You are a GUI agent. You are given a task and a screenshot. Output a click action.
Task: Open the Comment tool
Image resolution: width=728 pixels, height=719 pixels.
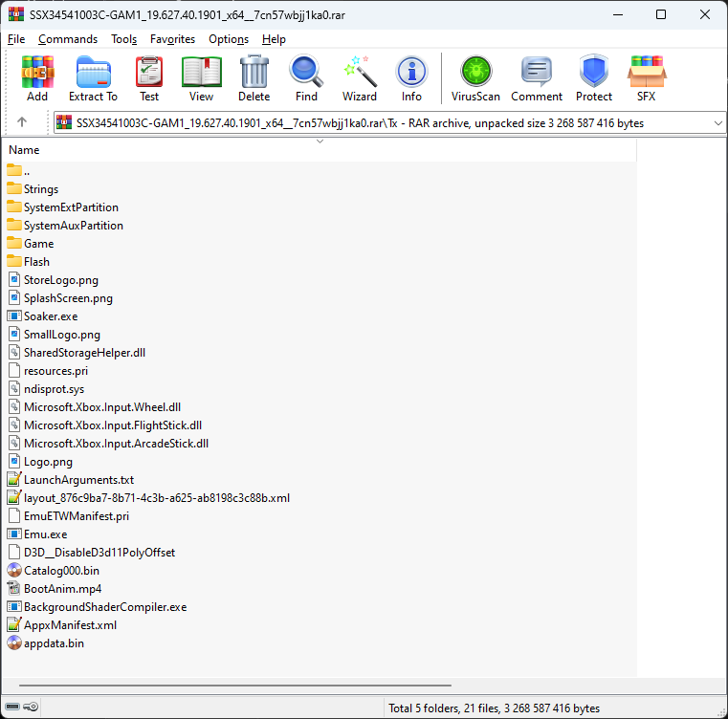pyautogui.click(x=537, y=78)
